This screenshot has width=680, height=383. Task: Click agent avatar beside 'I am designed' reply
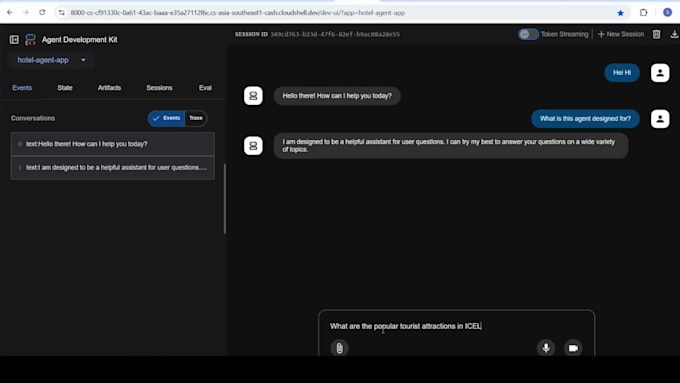(253, 146)
